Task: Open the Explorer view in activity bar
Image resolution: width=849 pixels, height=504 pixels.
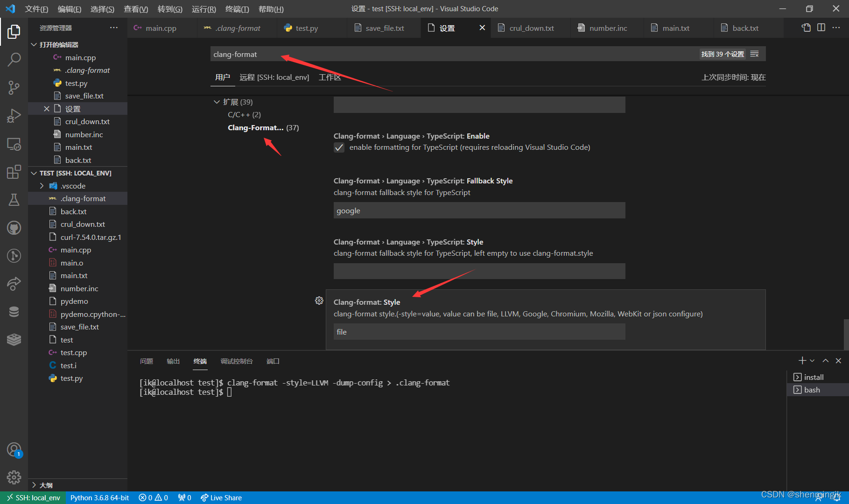Action: tap(14, 32)
